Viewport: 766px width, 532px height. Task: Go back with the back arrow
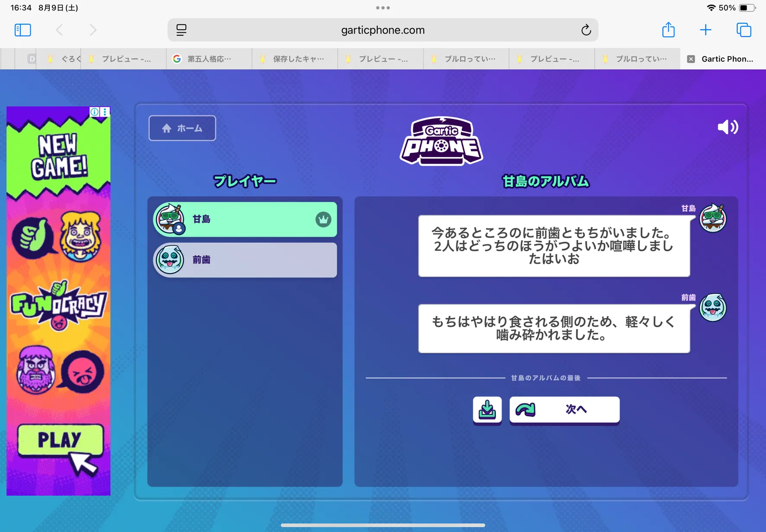[x=60, y=30]
